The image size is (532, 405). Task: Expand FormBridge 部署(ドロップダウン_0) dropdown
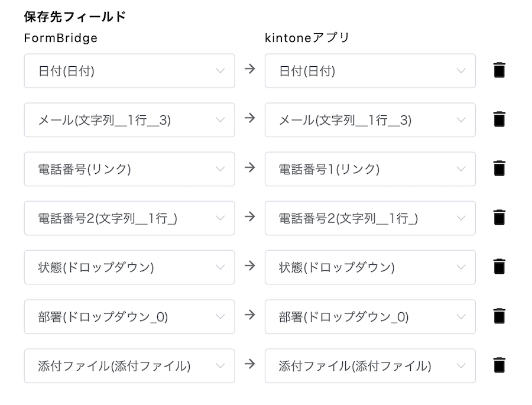tap(129, 317)
